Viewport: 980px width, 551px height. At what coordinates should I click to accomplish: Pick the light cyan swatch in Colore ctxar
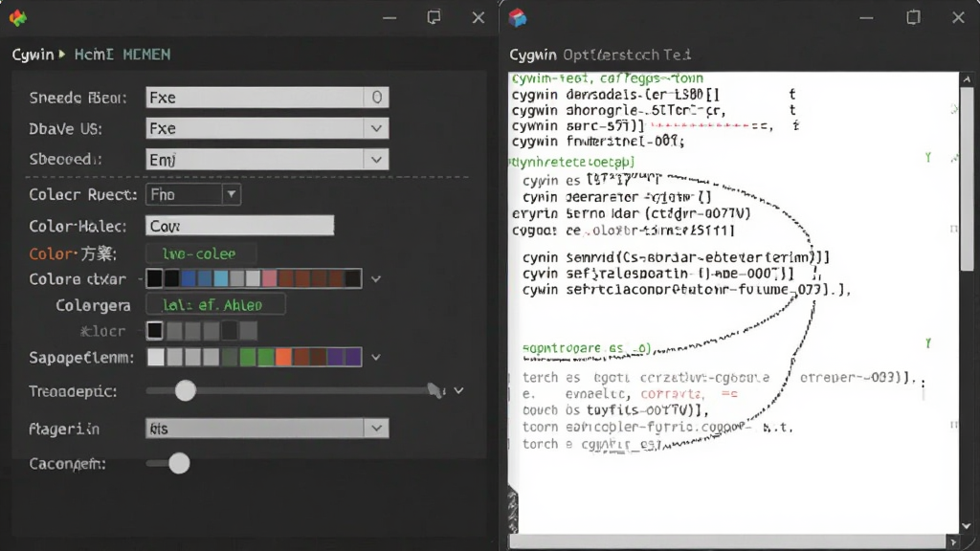pos(221,278)
